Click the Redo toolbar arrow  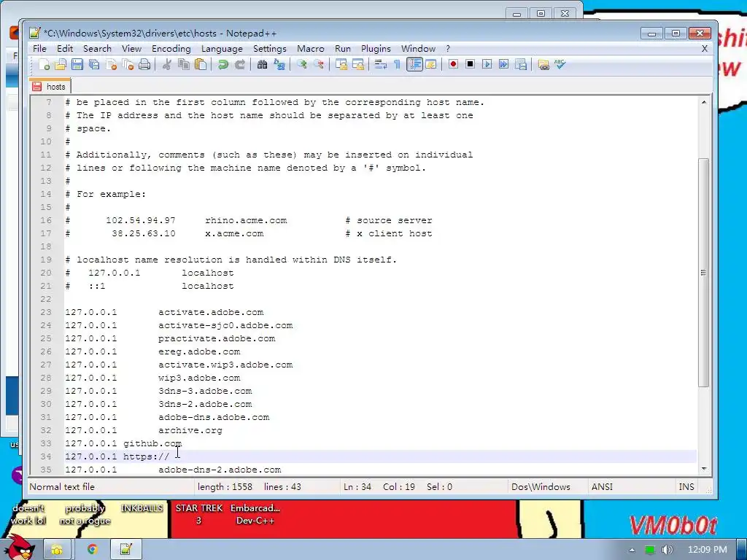240,65
